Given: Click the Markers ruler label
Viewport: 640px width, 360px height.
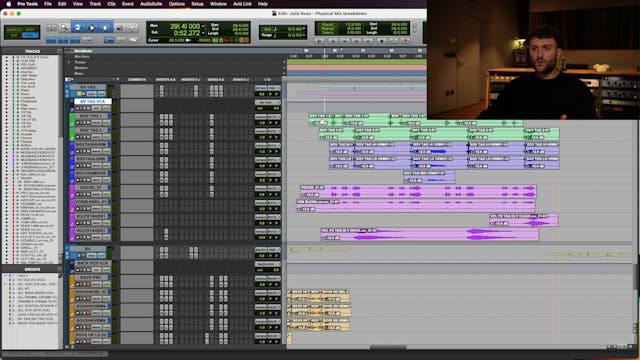Looking at the screenshot, I should pos(81,68).
